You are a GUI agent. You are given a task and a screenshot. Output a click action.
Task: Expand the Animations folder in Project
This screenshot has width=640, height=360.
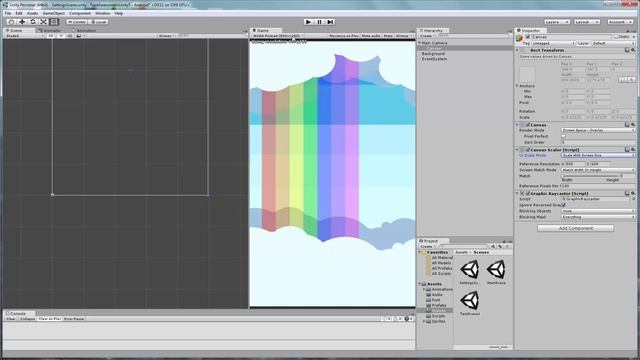point(424,289)
